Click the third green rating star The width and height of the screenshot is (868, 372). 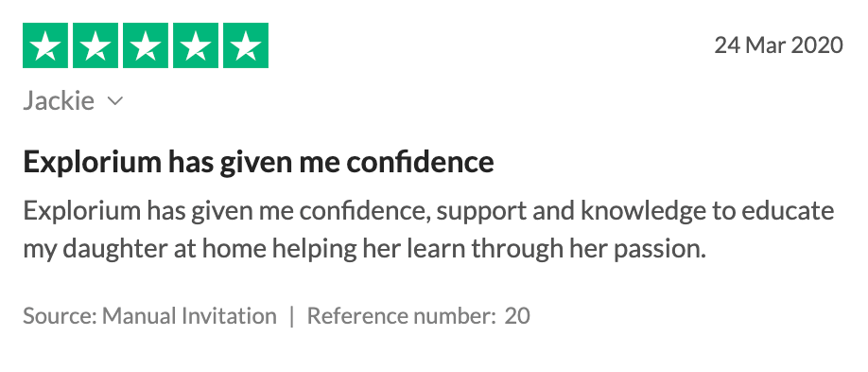coord(146,45)
